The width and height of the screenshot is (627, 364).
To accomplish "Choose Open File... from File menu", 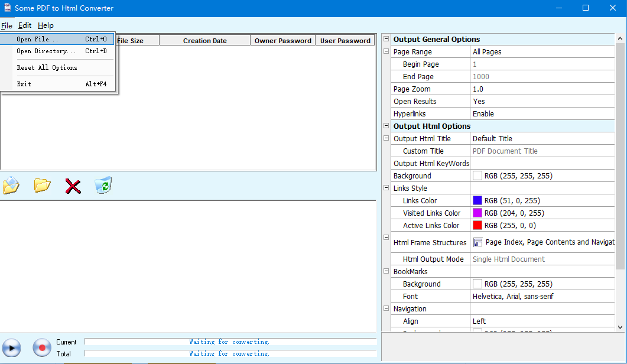I will [58, 39].
